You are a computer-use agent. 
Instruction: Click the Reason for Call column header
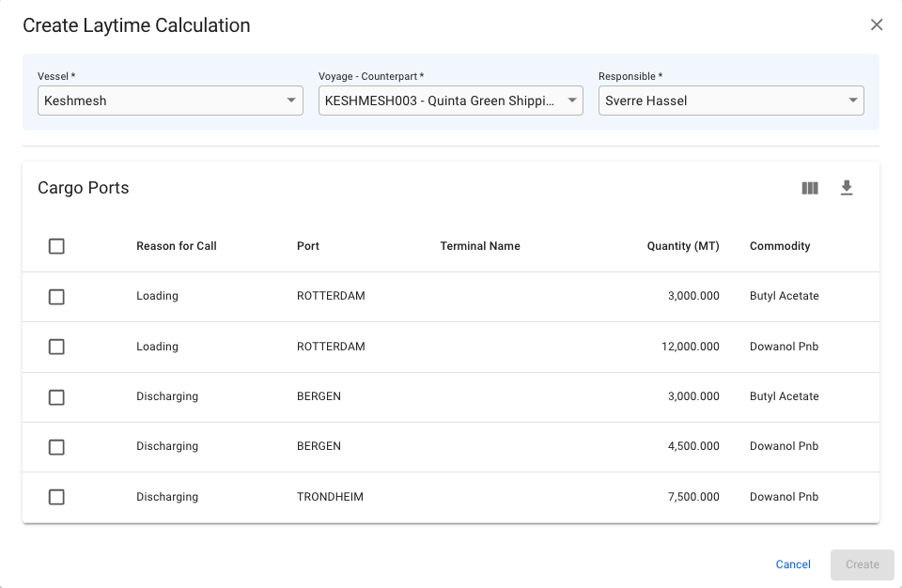click(177, 246)
